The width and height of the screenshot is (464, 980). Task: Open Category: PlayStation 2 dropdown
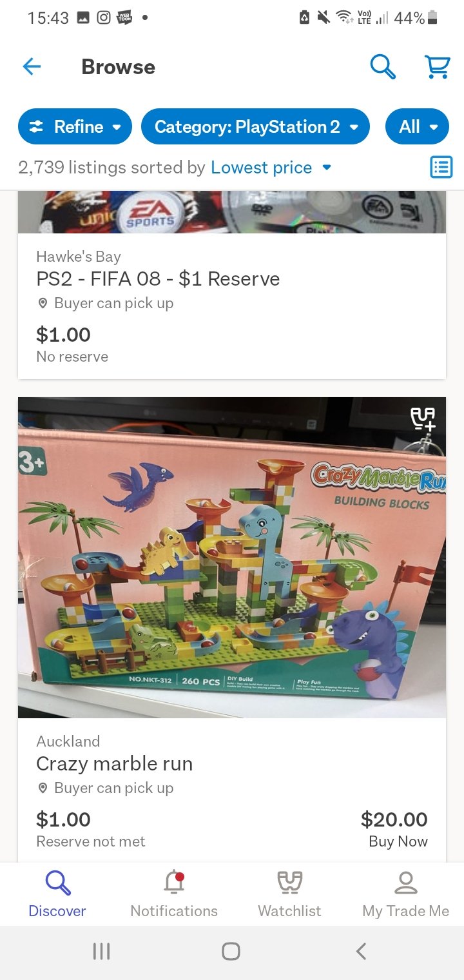click(255, 126)
